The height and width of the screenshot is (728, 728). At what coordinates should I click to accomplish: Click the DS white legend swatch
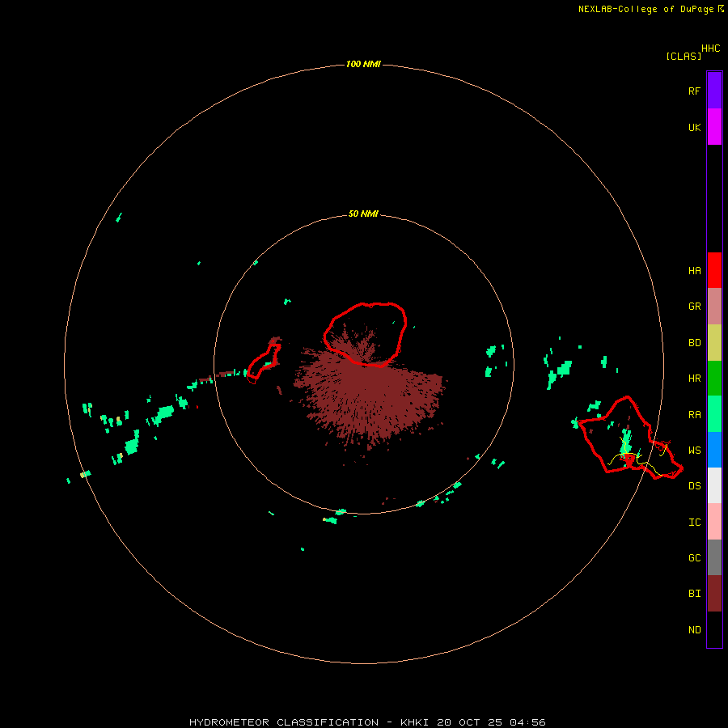[x=714, y=485]
